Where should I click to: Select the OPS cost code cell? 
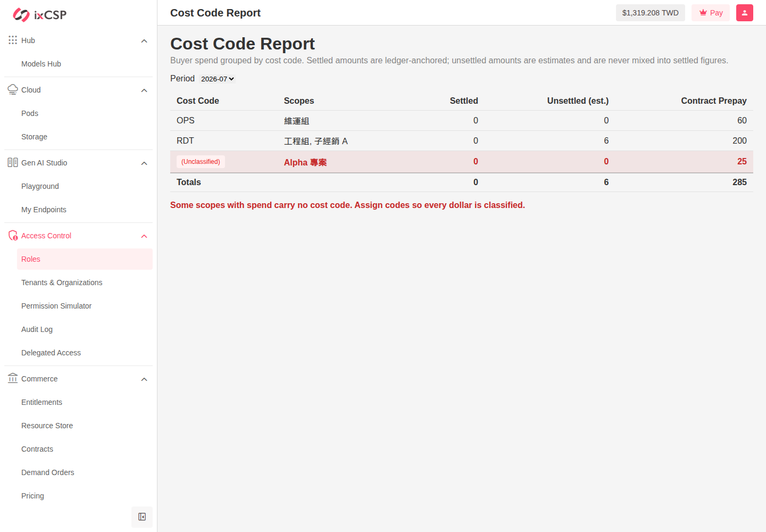[186, 120]
